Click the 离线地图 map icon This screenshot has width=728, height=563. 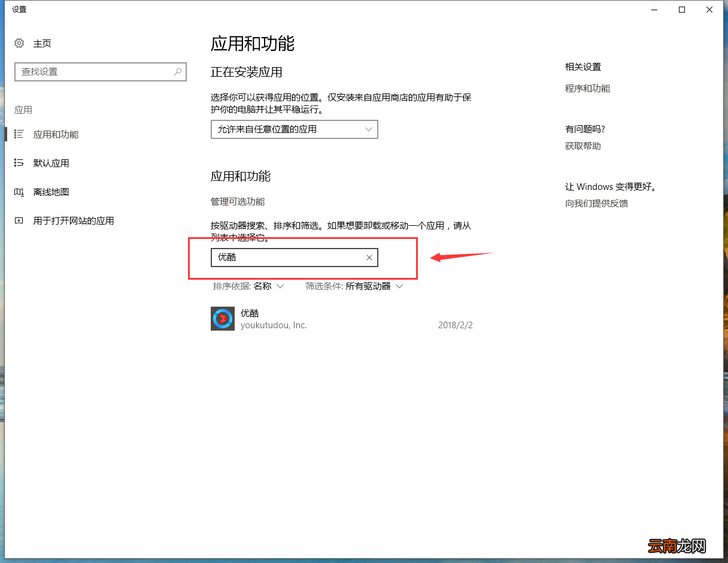[x=19, y=192]
